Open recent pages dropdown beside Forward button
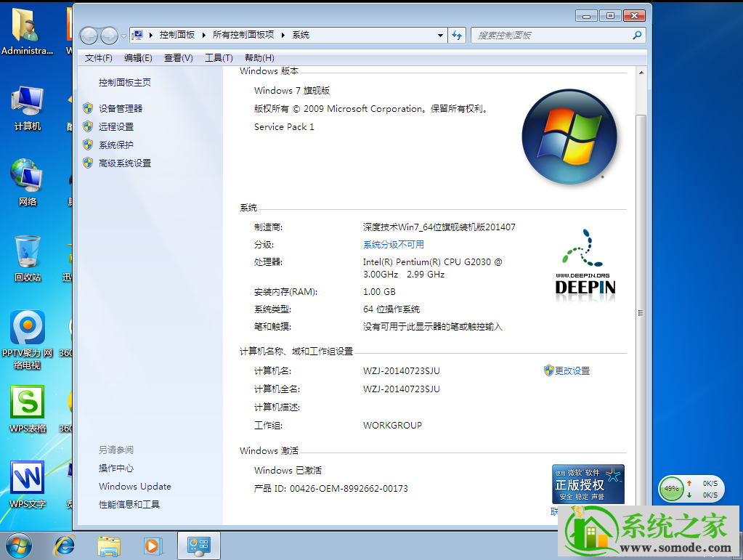 (123, 36)
